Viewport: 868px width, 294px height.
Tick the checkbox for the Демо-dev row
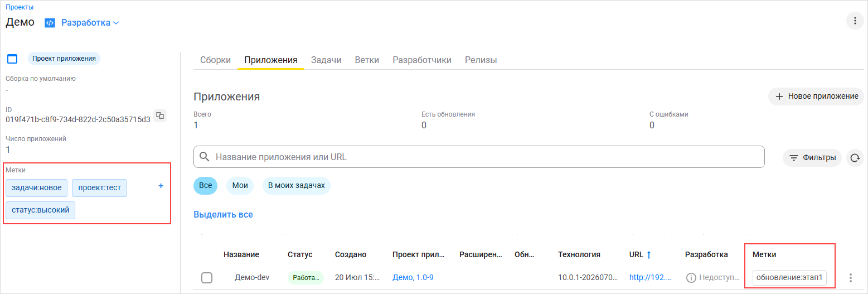point(207,278)
